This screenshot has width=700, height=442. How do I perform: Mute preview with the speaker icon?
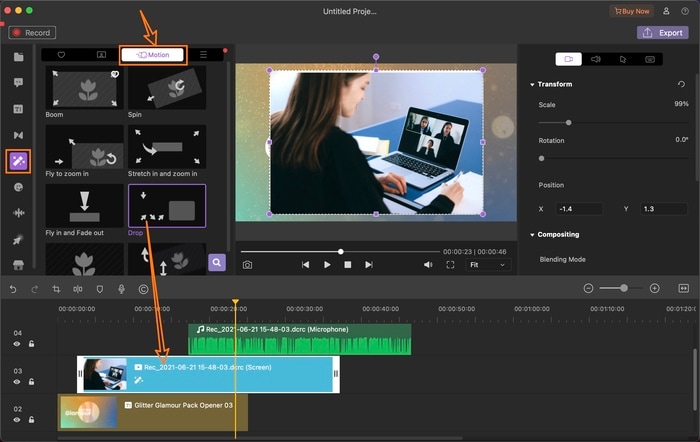[x=428, y=265]
